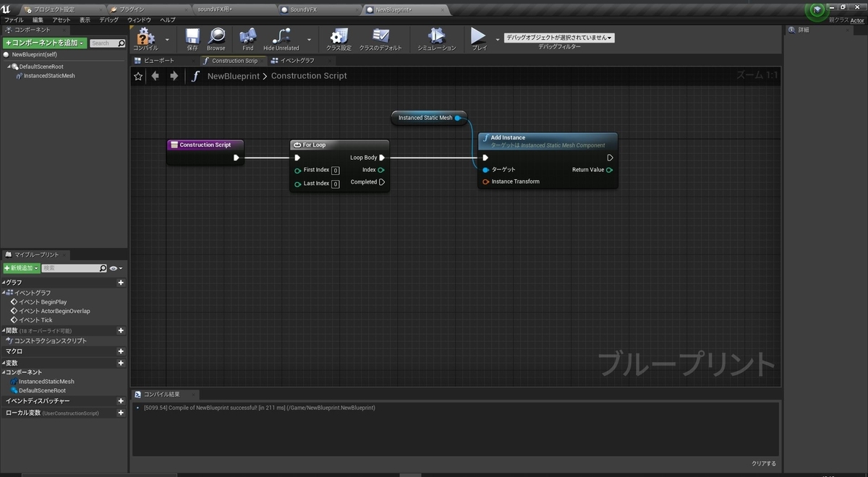Save the blueprint using Save icon

[192, 38]
